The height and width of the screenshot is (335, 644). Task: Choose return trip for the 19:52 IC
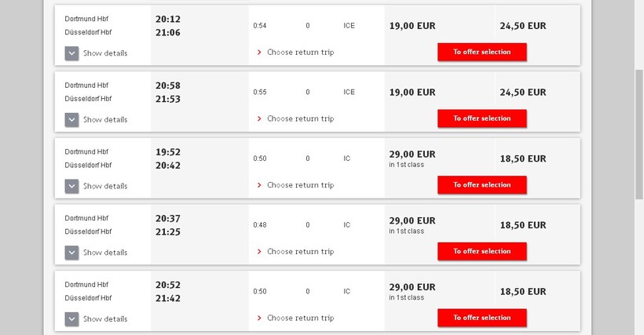(295, 185)
